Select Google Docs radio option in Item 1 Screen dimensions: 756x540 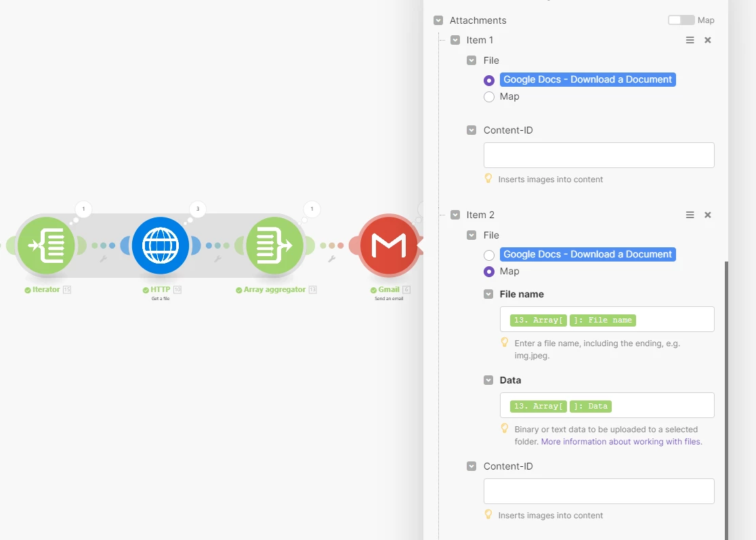[x=489, y=81]
